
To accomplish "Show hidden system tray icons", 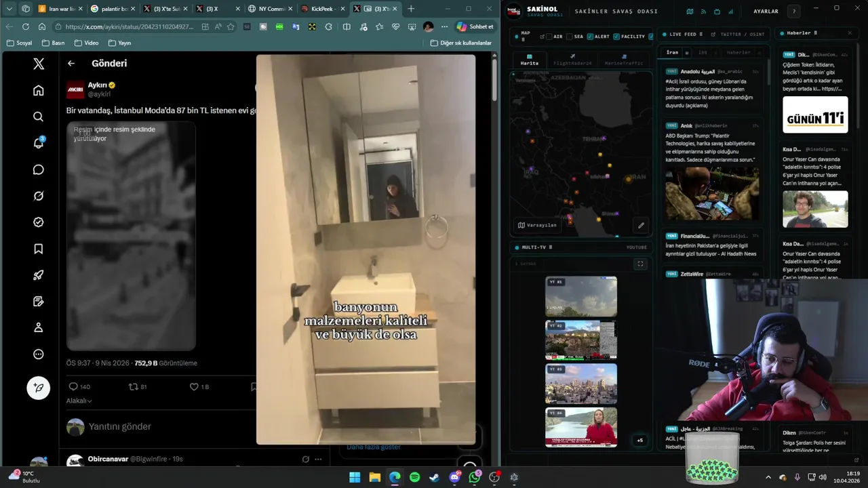I will pos(768,477).
